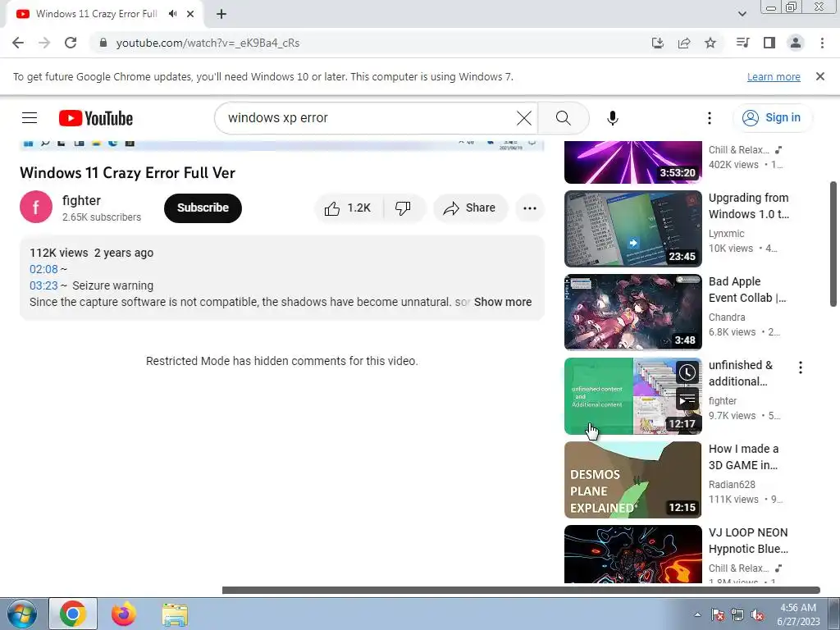Open the install/download page icon in address bar
The image size is (840, 630).
pyautogui.click(x=657, y=43)
